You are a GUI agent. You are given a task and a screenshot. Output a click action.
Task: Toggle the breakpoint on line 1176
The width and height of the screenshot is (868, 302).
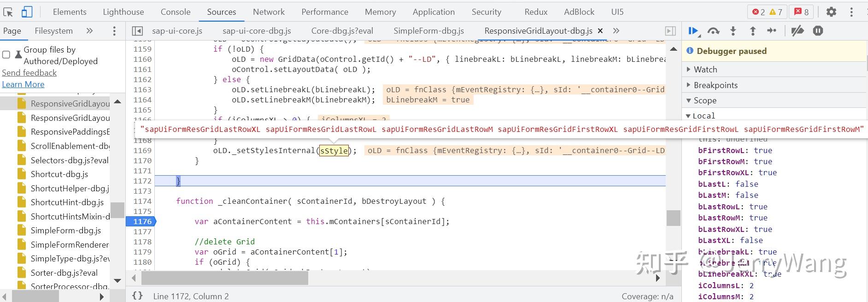click(141, 222)
